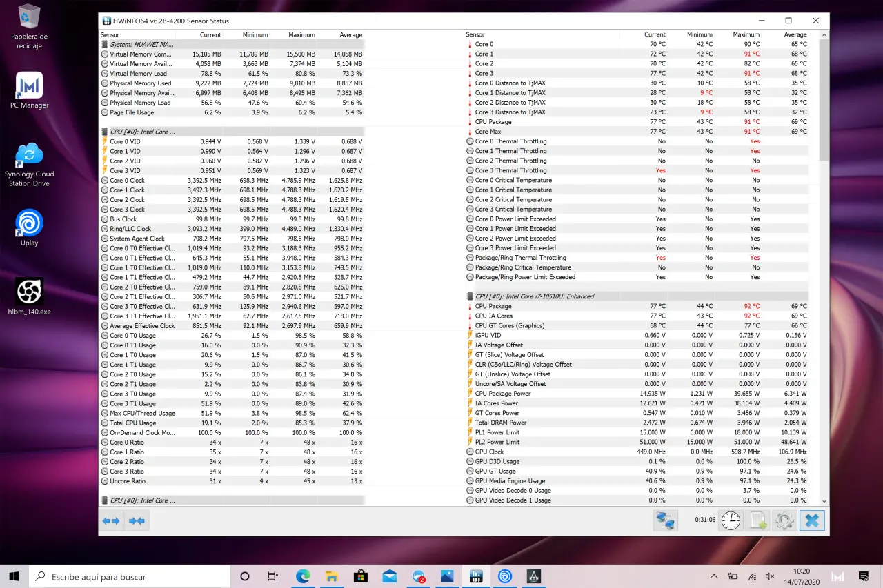This screenshot has width=883, height=588.
Task: Click the expand columns arrows button
Action: coord(111,521)
